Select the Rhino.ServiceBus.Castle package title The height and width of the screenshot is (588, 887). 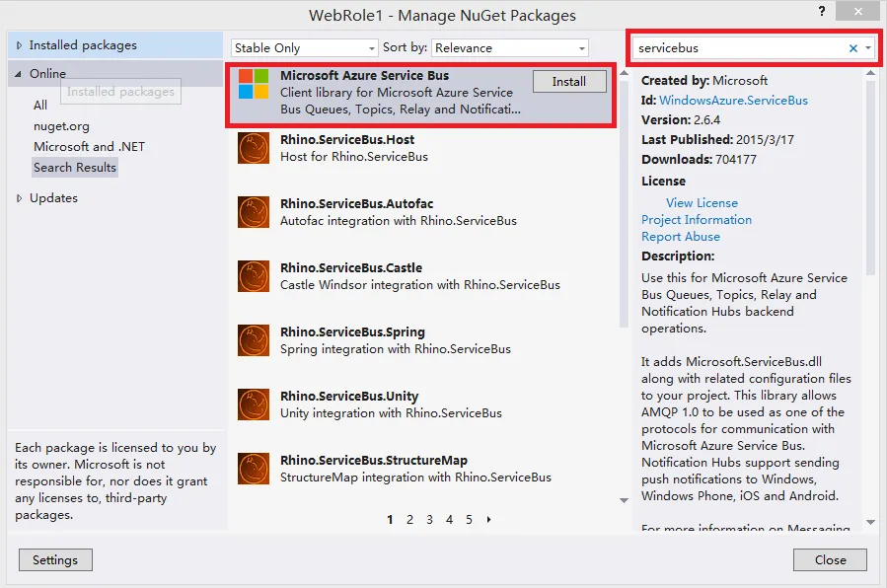(x=351, y=268)
